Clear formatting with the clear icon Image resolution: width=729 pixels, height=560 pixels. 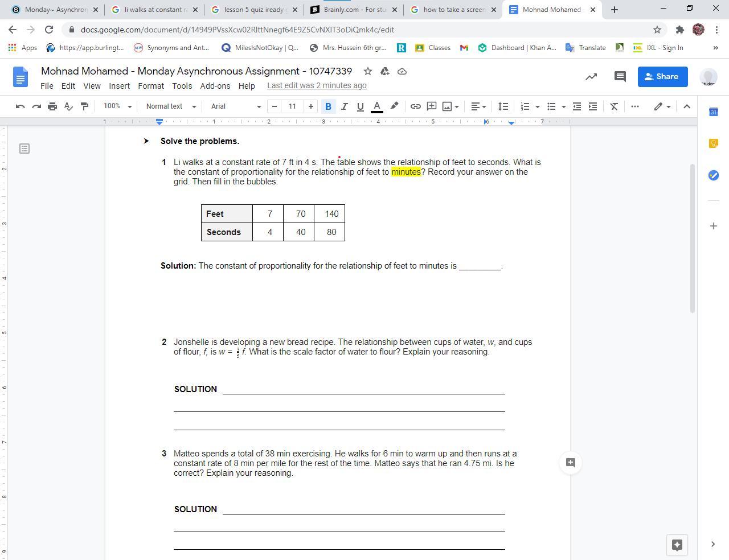point(614,106)
